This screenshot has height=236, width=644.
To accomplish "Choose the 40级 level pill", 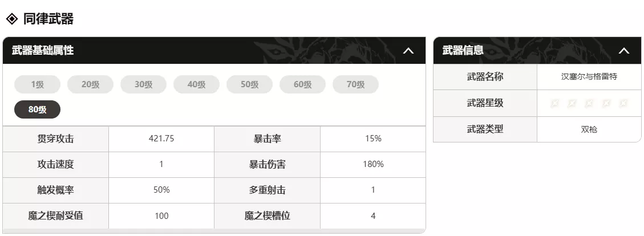I will pyautogui.click(x=196, y=85).
